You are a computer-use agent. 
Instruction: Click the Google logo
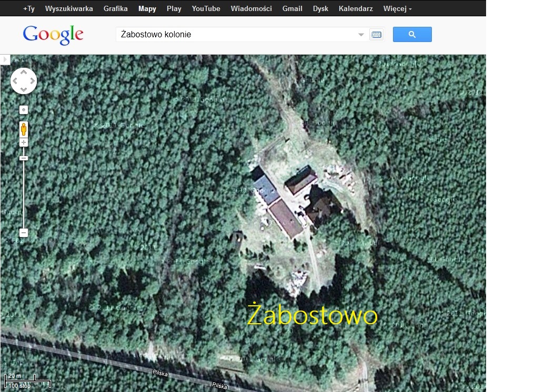(53, 35)
